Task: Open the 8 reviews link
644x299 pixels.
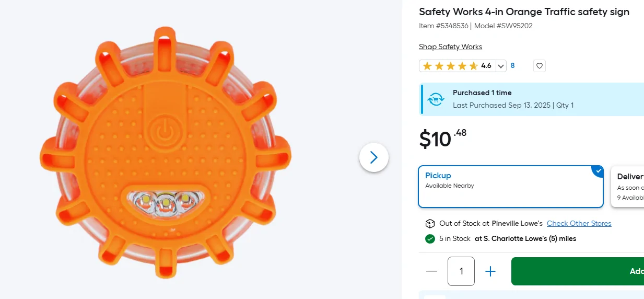Action: [512, 66]
